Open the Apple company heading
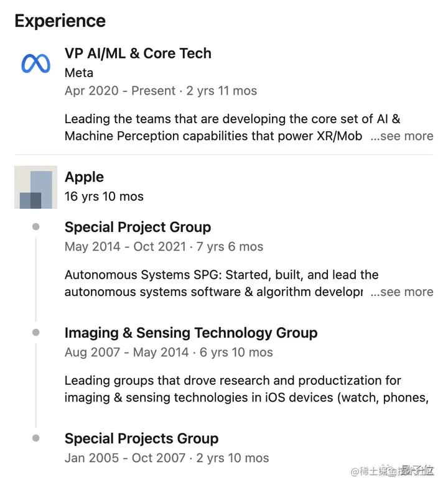This screenshot has height=490, width=448. tap(84, 177)
